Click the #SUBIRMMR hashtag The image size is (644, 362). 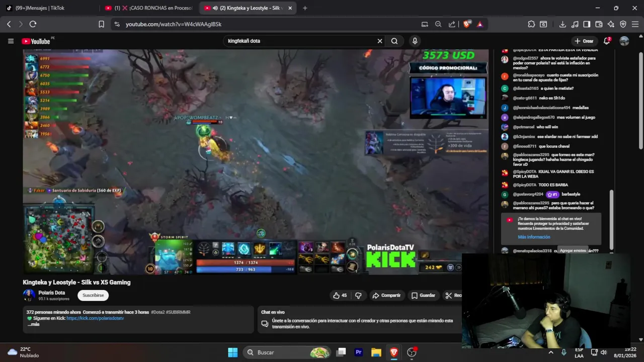(178, 312)
